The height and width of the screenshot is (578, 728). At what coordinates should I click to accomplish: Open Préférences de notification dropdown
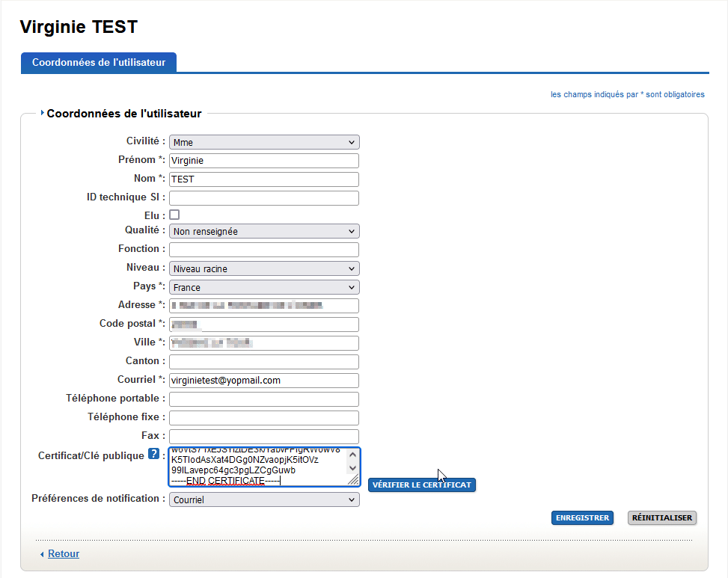coord(264,499)
